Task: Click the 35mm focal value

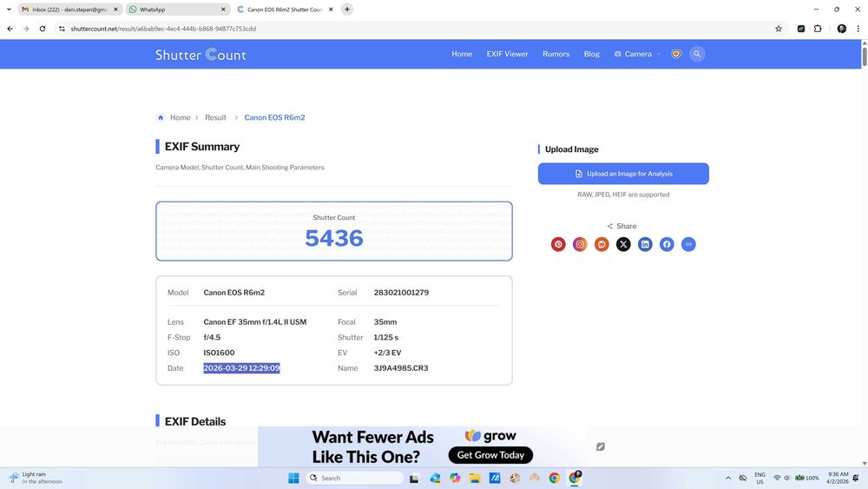Action: click(385, 321)
